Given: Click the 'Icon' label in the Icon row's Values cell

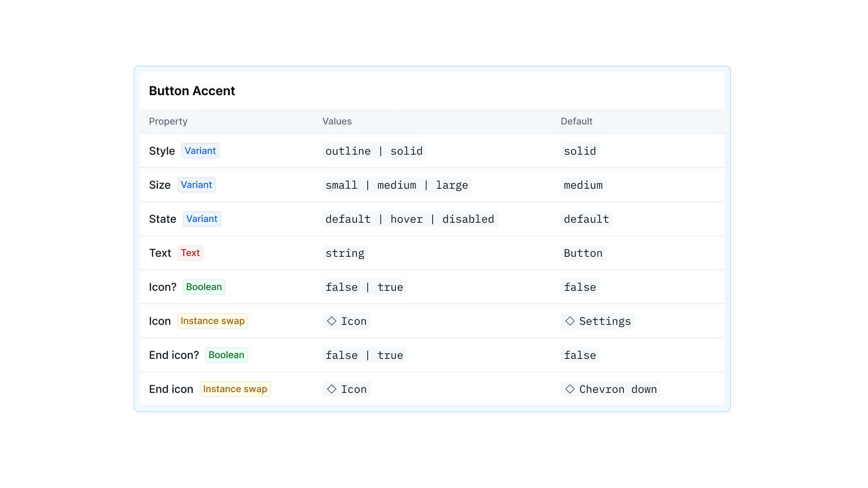Looking at the screenshot, I should pos(354,321).
